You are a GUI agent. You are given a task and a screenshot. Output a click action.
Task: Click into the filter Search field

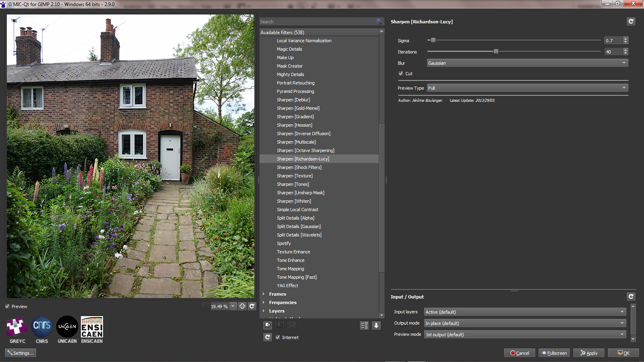point(318,22)
